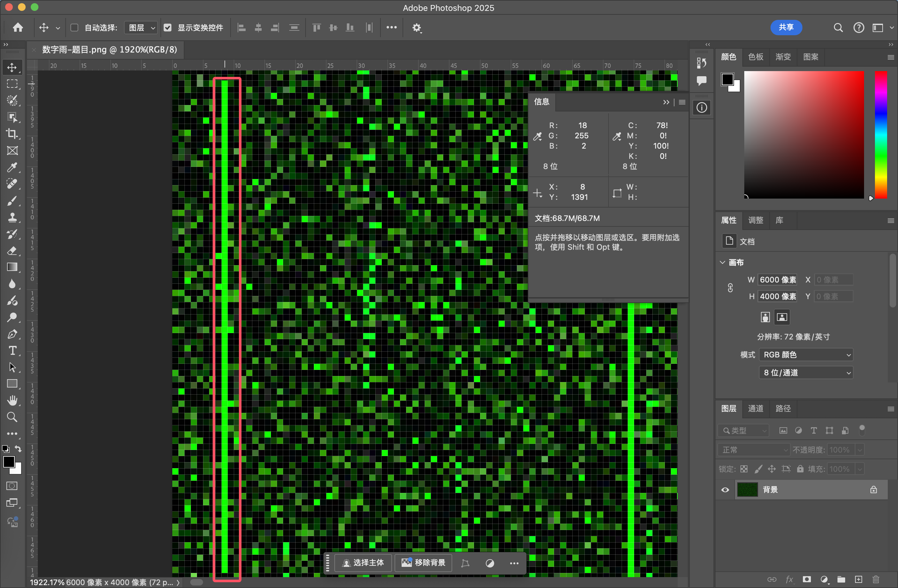Image resolution: width=898 pixels, height=588 pixels.
Task: Open the Help question mark icon
Action: coord(859,28)
